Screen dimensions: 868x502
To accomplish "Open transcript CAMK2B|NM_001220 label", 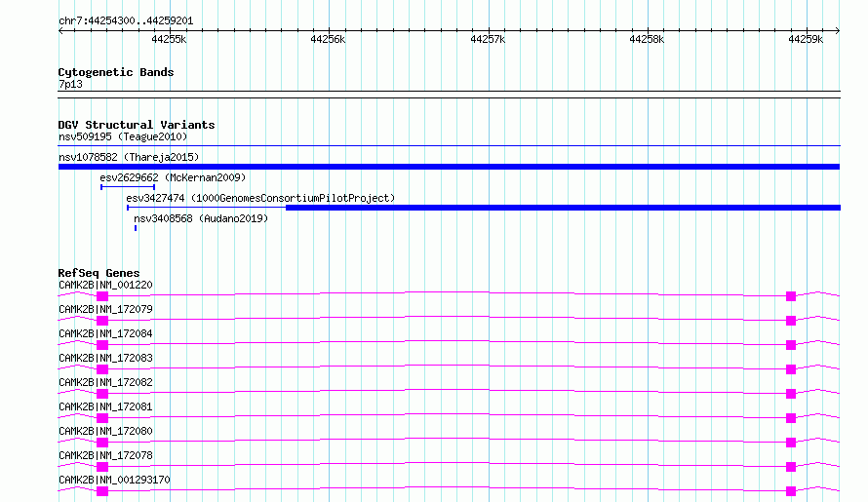I will pos(105,285).
